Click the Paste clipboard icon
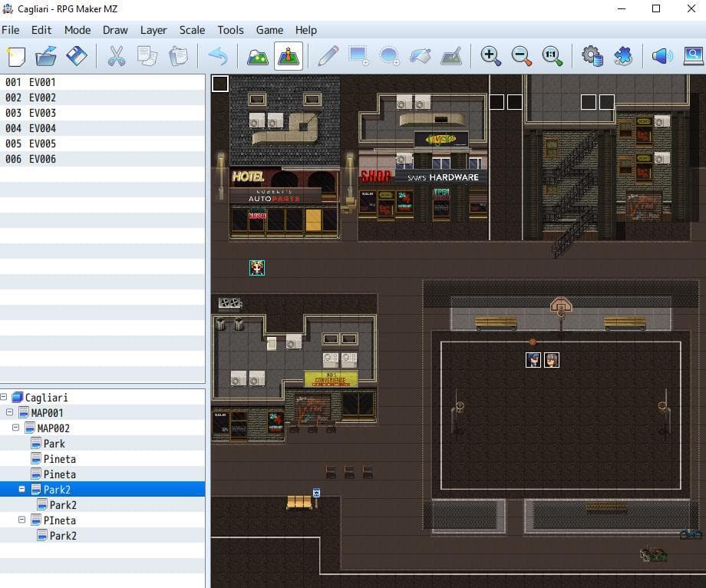The width and height of the screenshot is (706, 588). point(178,56)
